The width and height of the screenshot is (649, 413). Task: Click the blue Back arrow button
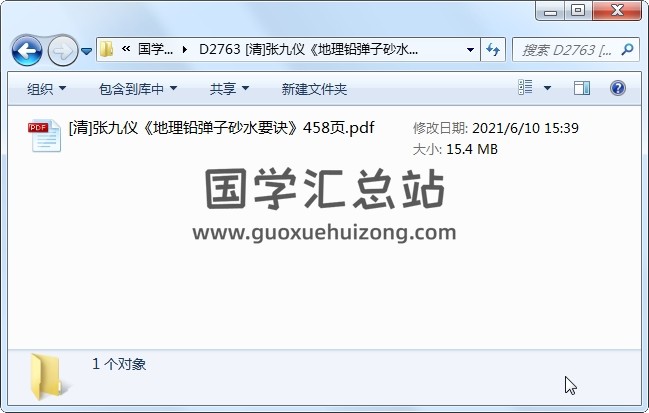pyautogui.click(x=27, y=51)
